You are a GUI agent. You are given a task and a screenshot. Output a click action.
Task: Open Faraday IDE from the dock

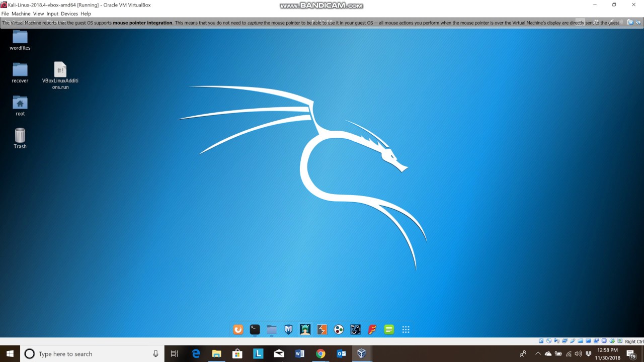point(372,329)
